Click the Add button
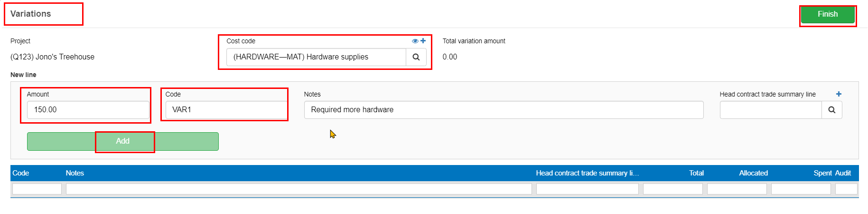868x214 pixels. (x=123, y=141)
